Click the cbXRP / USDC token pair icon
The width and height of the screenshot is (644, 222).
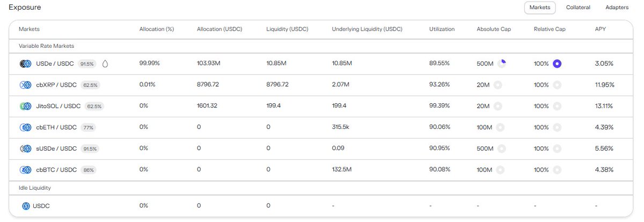click(x=26, y=85)
